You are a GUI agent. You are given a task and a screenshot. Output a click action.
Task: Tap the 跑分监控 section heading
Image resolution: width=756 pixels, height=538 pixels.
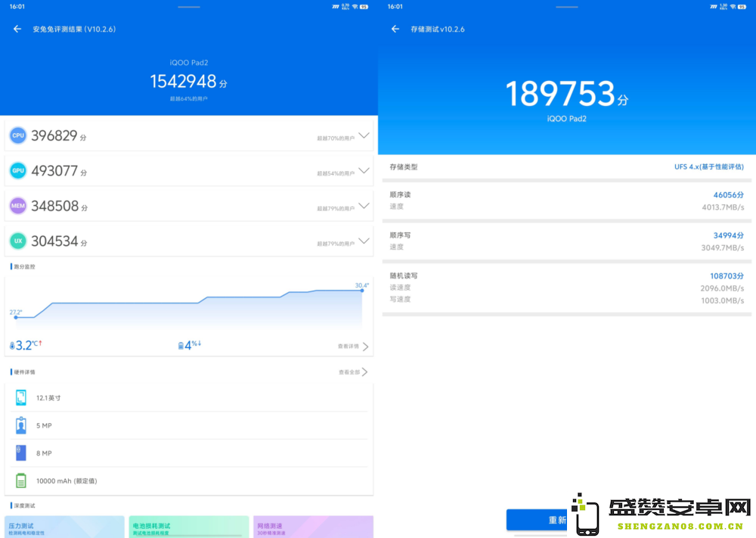[x=24, y=267]
